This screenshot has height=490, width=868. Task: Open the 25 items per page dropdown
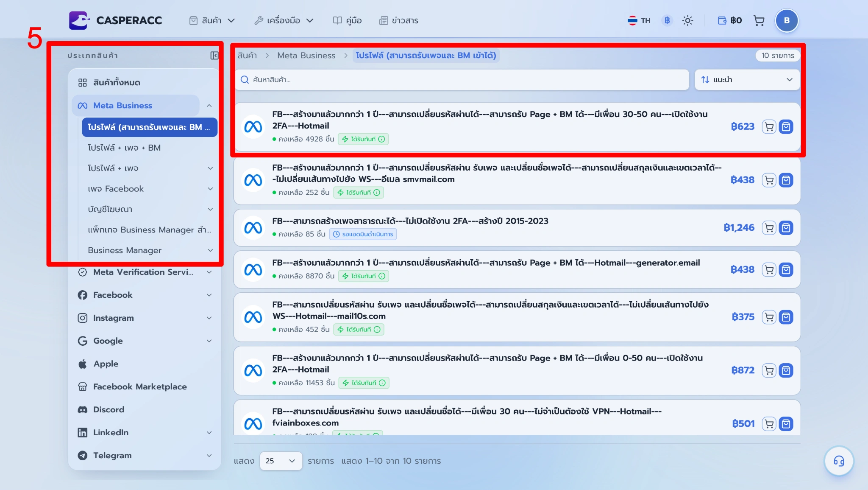[x=281, y=461]
